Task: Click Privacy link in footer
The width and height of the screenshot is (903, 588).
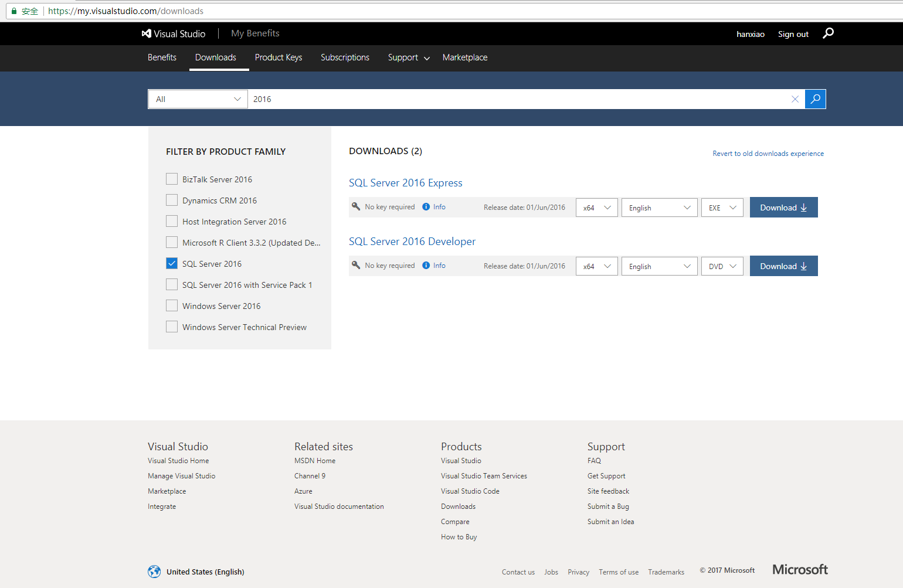Action: coord(578,572)
